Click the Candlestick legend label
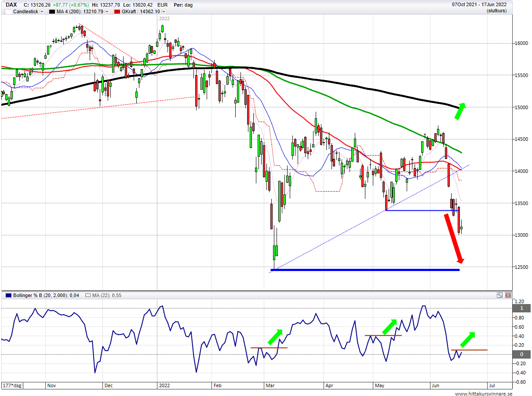The image size is (532, 396). coord(26,11)
